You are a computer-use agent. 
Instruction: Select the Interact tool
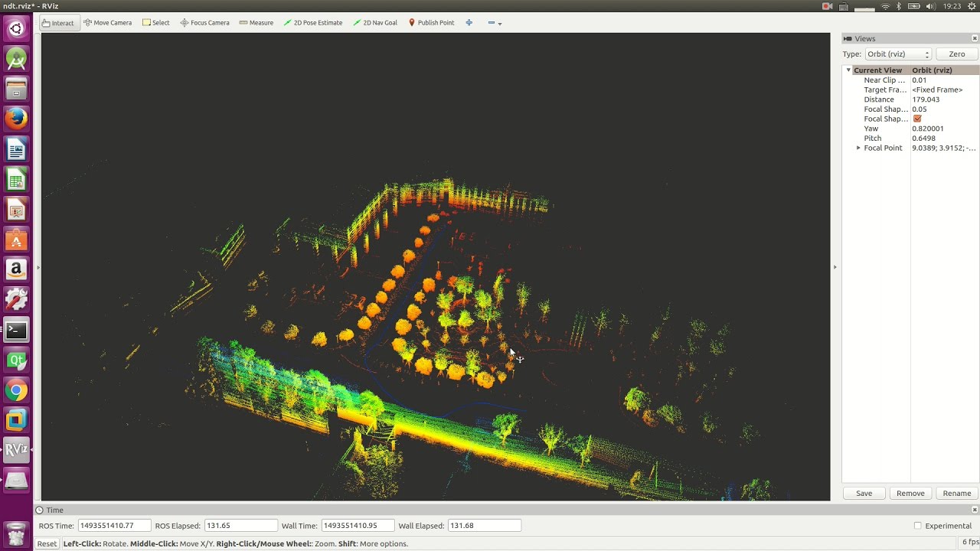(58, 23)
